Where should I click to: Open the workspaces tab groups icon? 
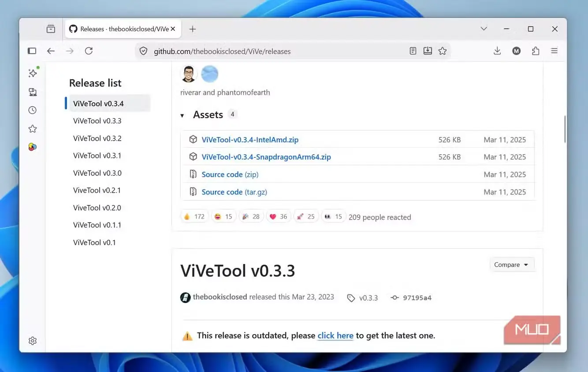pos(51,29)
